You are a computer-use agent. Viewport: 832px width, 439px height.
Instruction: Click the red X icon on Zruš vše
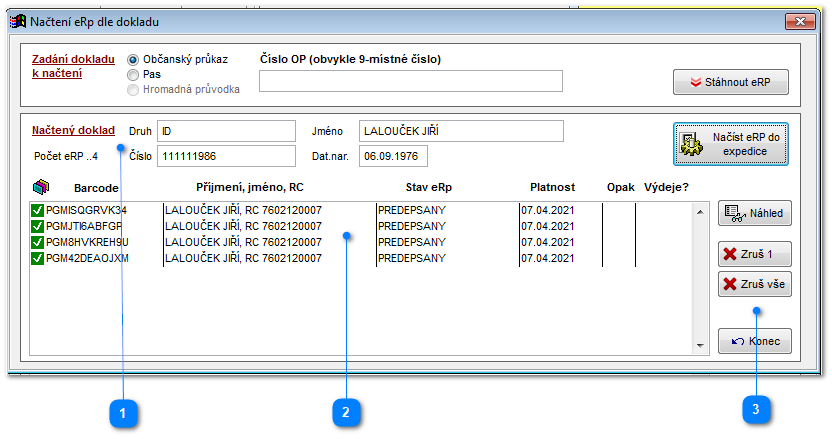coord(730,284)
